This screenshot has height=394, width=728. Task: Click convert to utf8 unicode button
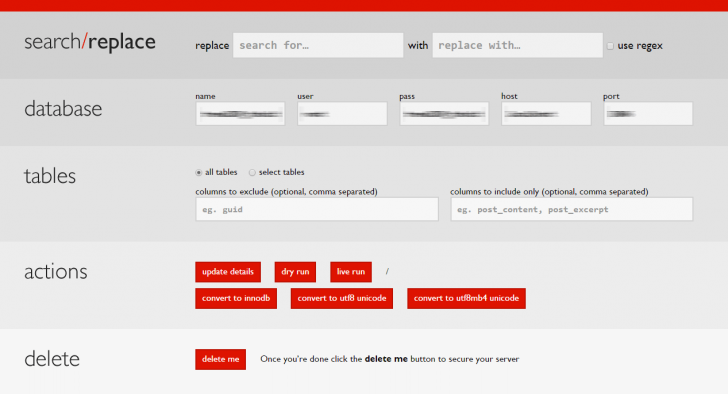pos(342,298)
